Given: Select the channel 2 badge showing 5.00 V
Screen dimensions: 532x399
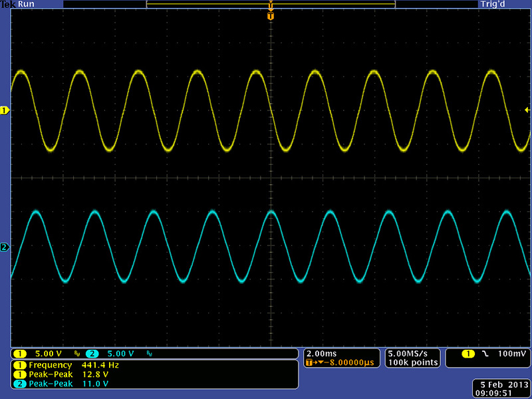Looking at the screenshot, I should (x=110, y=353).
